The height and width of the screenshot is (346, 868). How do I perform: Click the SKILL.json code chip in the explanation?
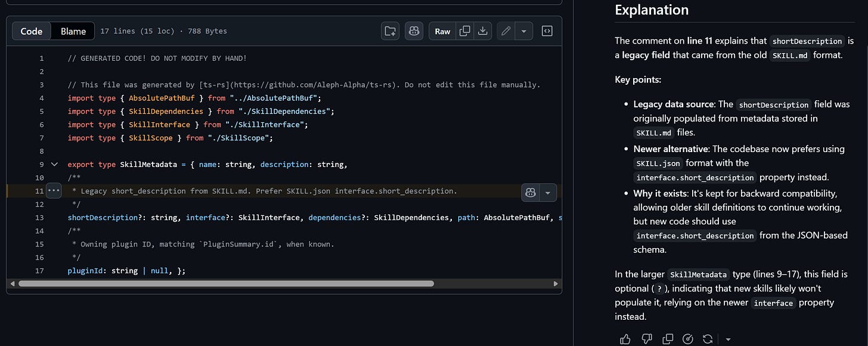(x=658, y=163)
